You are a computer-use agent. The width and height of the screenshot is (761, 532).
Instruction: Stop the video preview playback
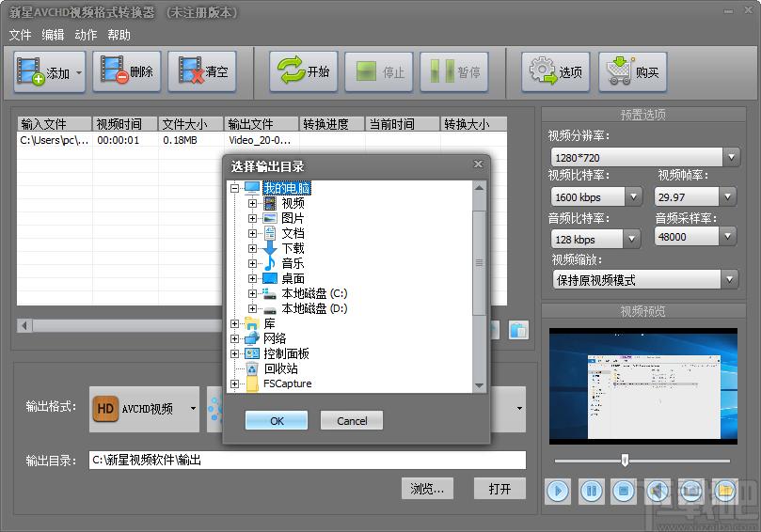625,492
